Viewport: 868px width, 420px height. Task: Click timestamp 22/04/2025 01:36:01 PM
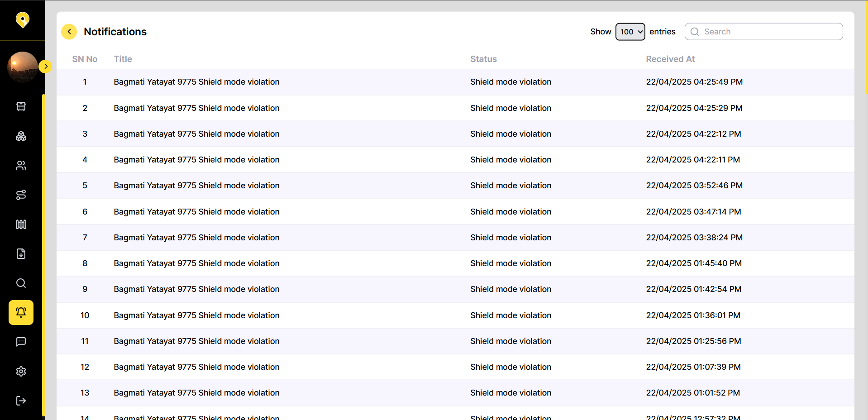[693, 315]
